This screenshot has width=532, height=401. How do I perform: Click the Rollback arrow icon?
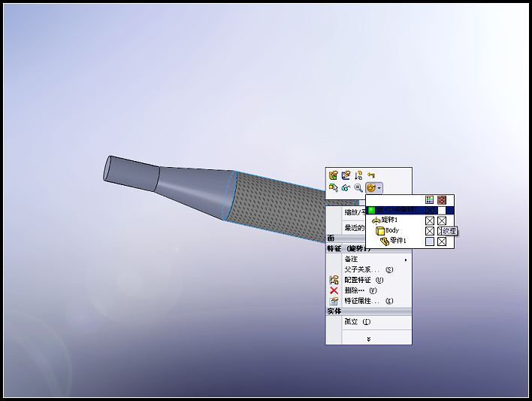(371, 175)
